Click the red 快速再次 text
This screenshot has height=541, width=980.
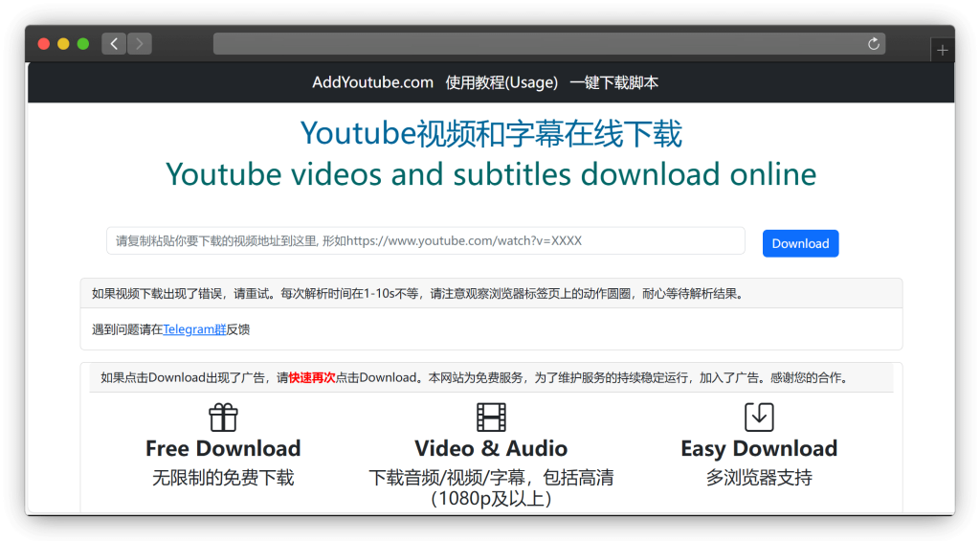click(312, 378)
